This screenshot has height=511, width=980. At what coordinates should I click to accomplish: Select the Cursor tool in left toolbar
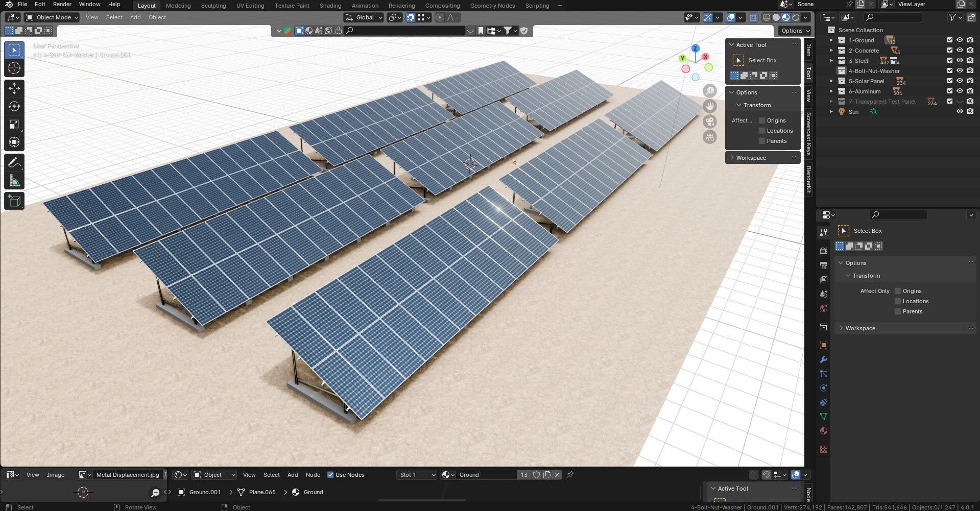tap(14, 68)
